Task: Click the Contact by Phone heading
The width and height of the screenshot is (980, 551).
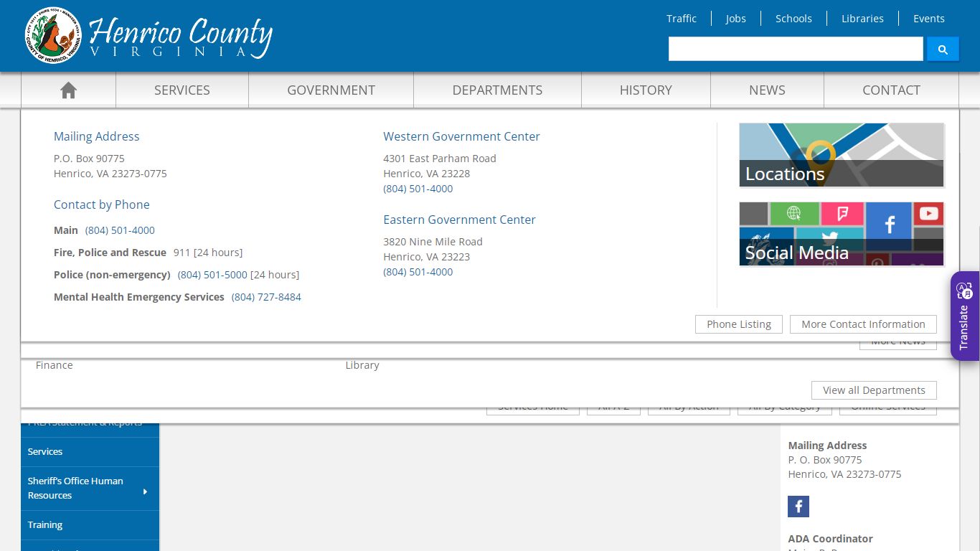Action: click(102, 204)
